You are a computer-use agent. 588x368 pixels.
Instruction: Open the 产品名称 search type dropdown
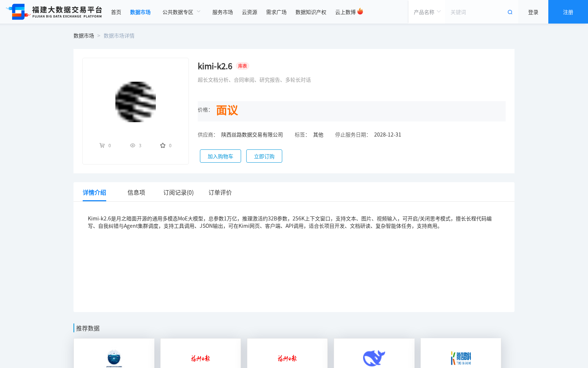click(x=427, y=12)
